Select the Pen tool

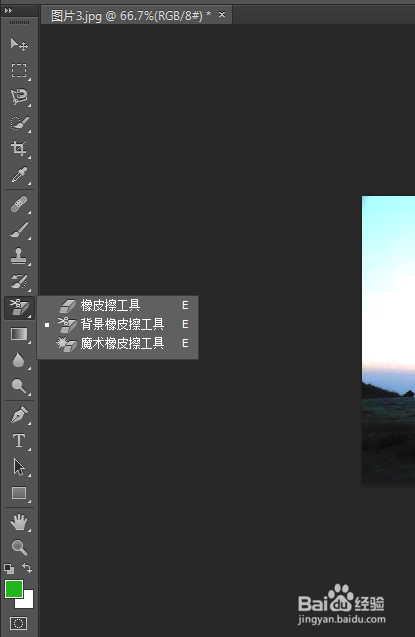click(19, 415)
